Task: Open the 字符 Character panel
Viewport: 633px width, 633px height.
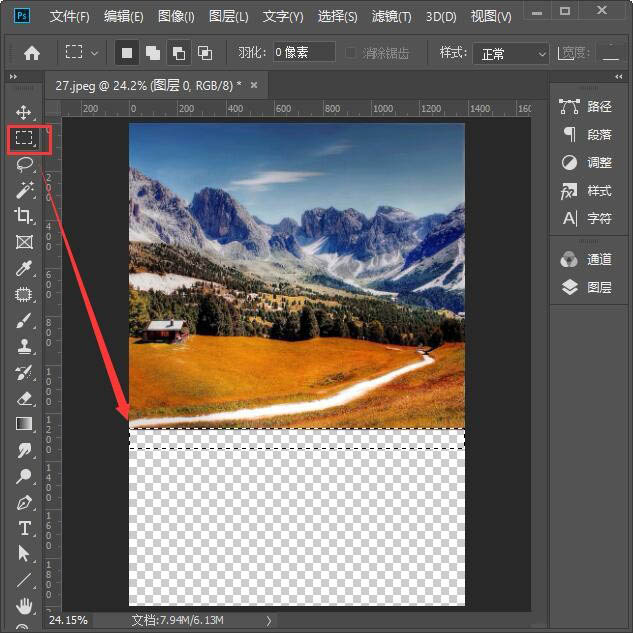Action: coord(586,218)
